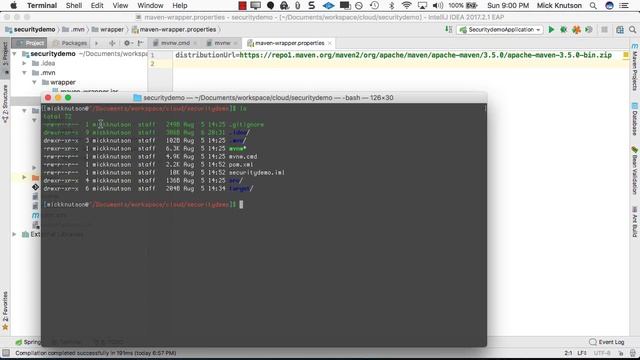Click the greyed Stop square icon
Screen dimensions: 640x360
point(604,29)
